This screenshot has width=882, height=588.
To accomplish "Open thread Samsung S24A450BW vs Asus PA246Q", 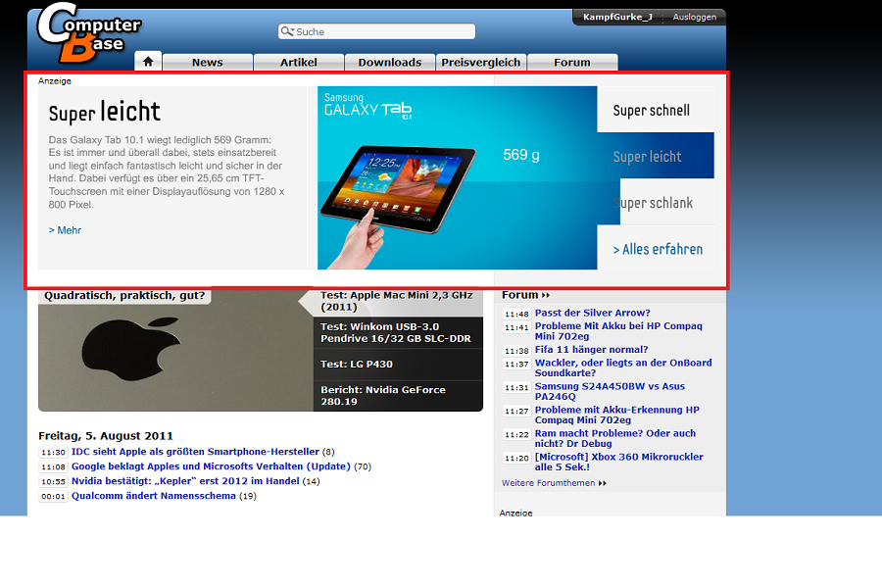I will point(610,391).
